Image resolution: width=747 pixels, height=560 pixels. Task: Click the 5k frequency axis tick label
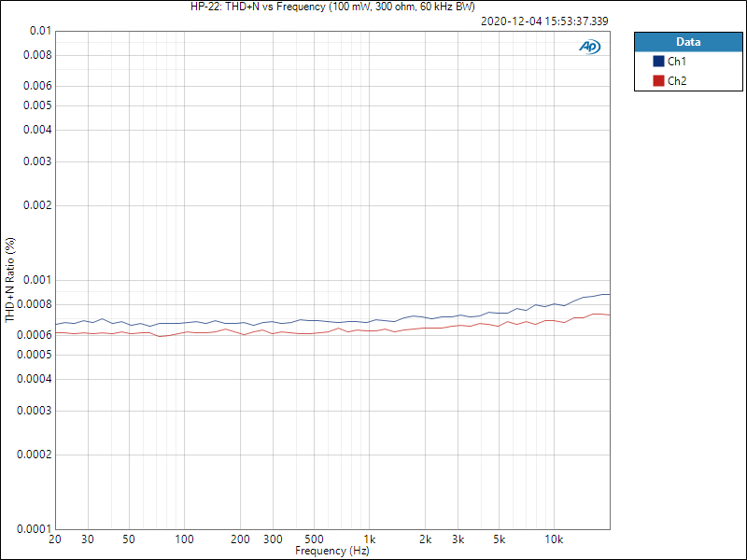[x=499, y=539]
